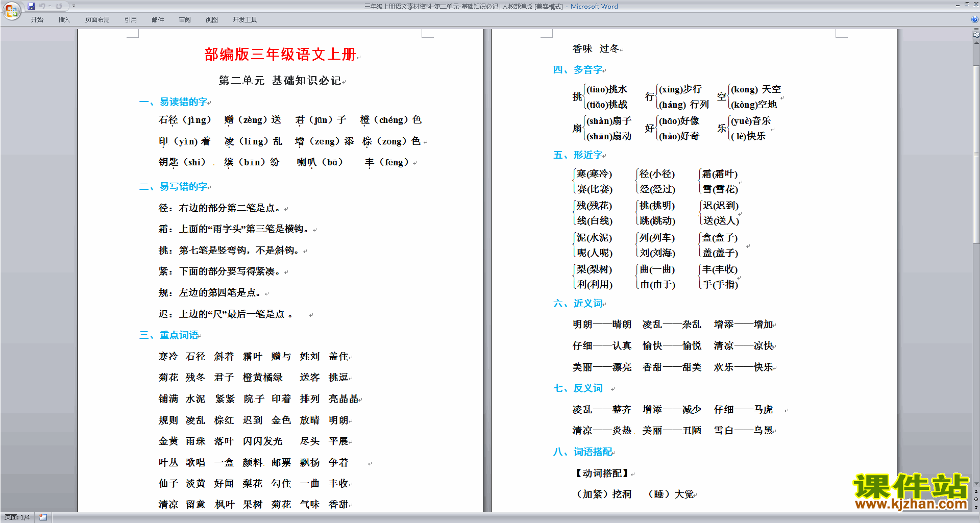Switch to 引用 tab
Viewport: 980px width, 523px height.
point(131,20)
